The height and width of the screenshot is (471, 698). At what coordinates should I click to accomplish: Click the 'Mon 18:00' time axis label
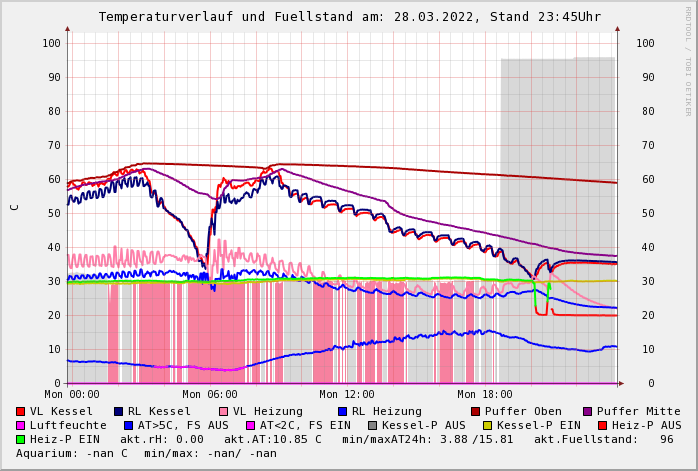point(485,394)
